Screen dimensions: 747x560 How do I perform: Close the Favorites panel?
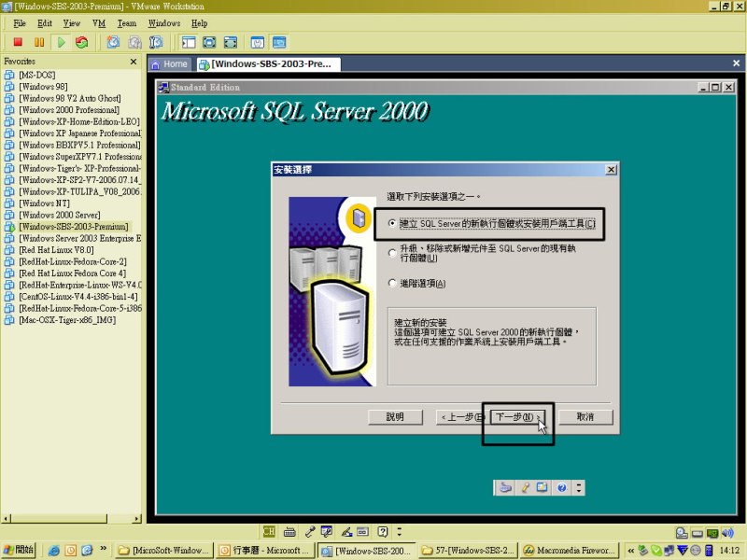pos(134,62)
